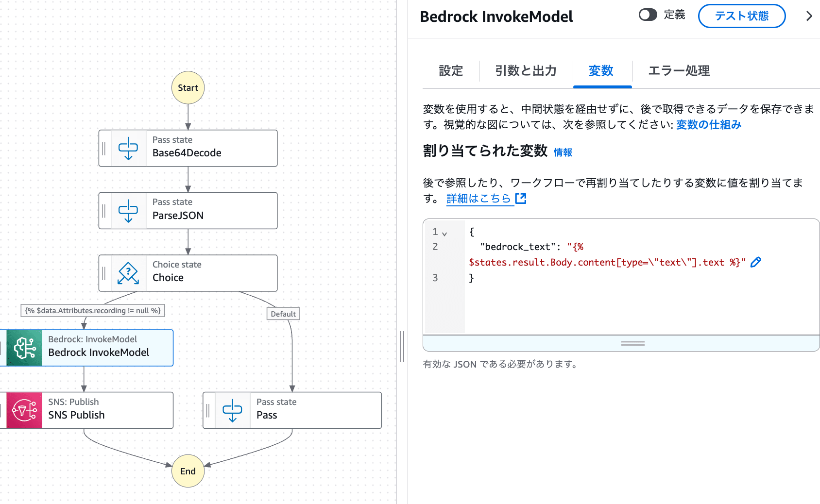Click the SNS Publish service icon
The height and width of the screenshot is (504, 820).
click(x=24, y=411)
